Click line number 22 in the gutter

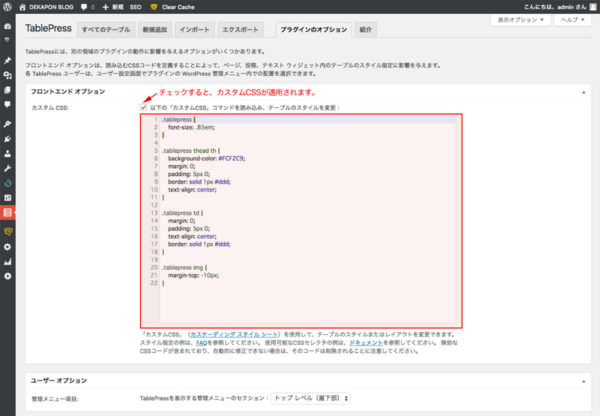coord(154,283)
